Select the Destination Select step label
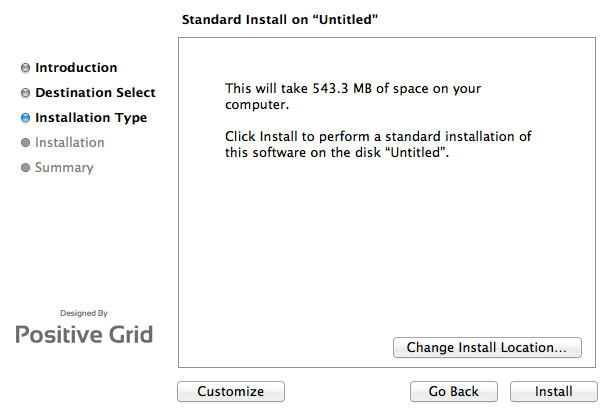 pyautogui.click(x=95, y=93)
